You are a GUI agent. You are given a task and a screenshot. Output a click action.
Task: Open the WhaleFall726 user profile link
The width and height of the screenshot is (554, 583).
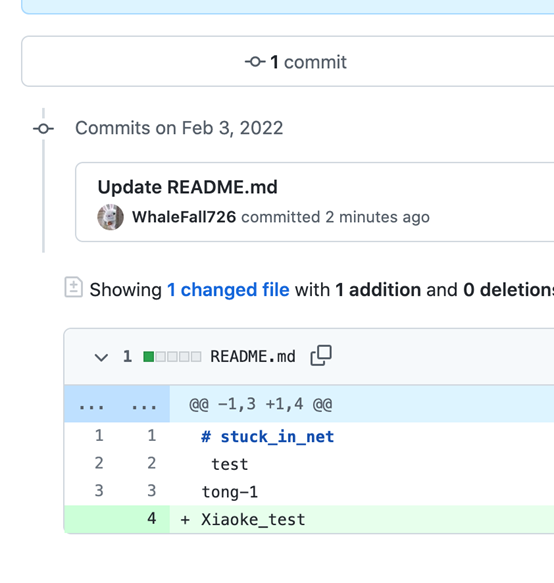(x=184, y=217)
